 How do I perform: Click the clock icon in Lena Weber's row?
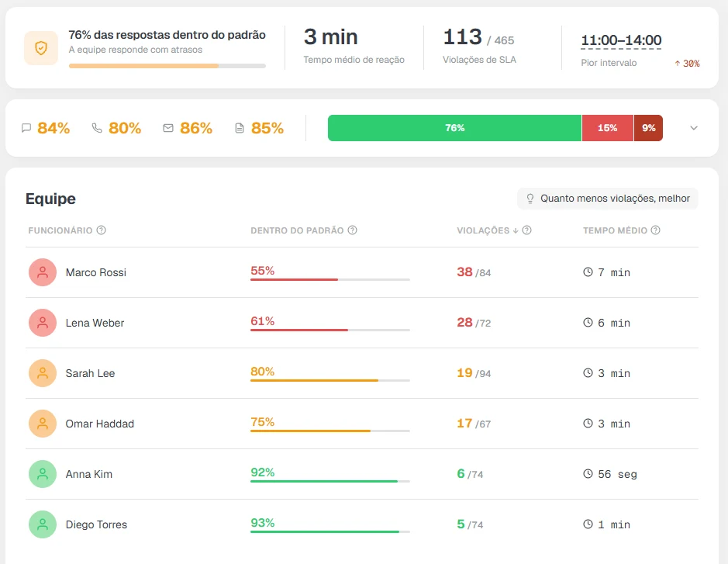pos(588,322)
